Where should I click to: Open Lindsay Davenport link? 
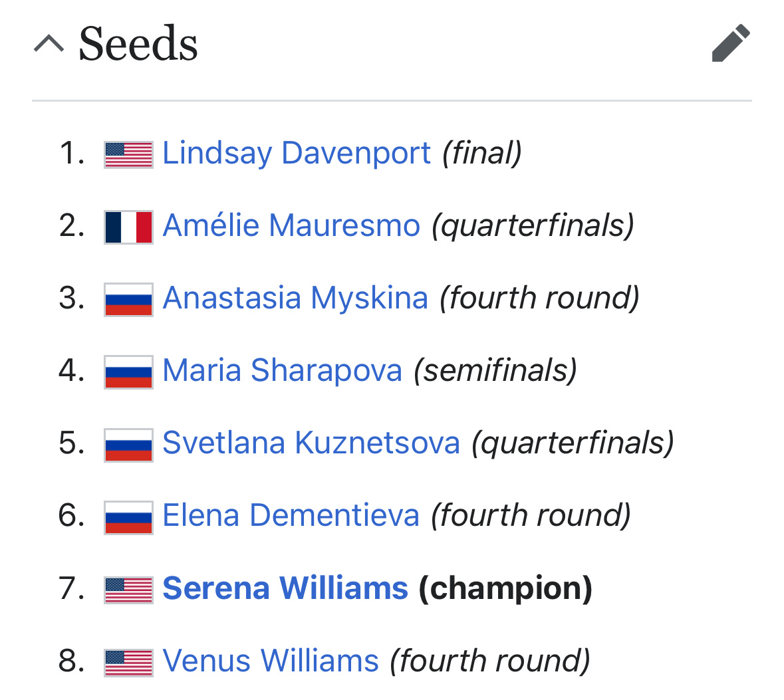tap(297, 152)
